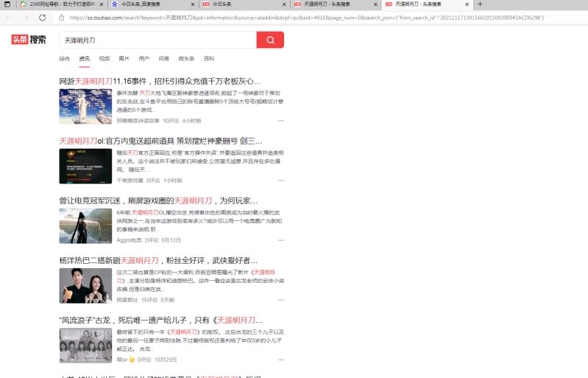Screen dimensions: 588x378
Task: Reload the page with the refresh icon
Action: [43, 18]
